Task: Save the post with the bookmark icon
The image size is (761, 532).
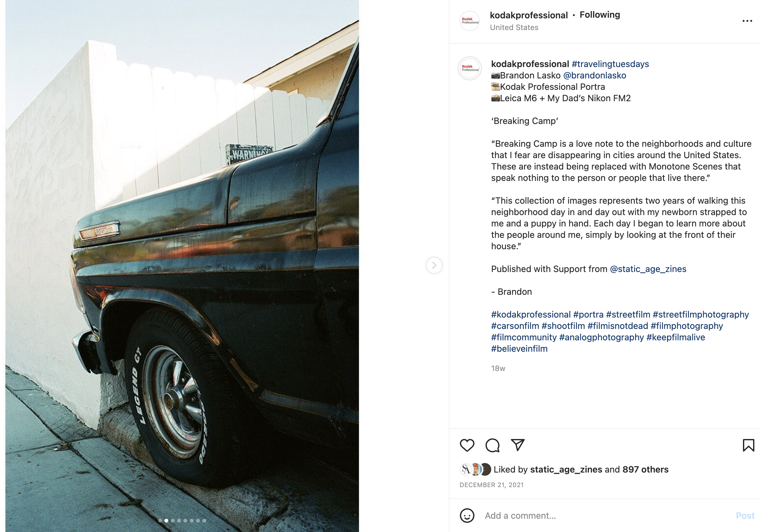Action: (748, 445)
